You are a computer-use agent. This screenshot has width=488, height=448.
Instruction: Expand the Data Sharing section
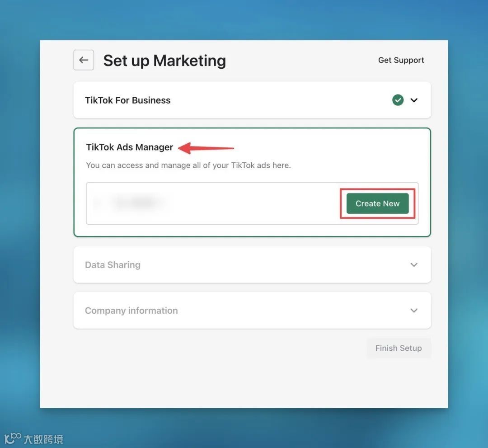413,264
